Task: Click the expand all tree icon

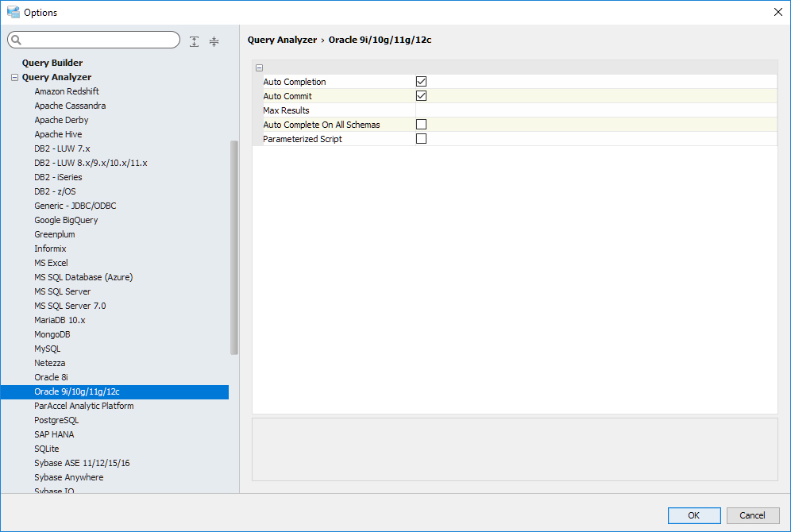Action: [195, 41]
